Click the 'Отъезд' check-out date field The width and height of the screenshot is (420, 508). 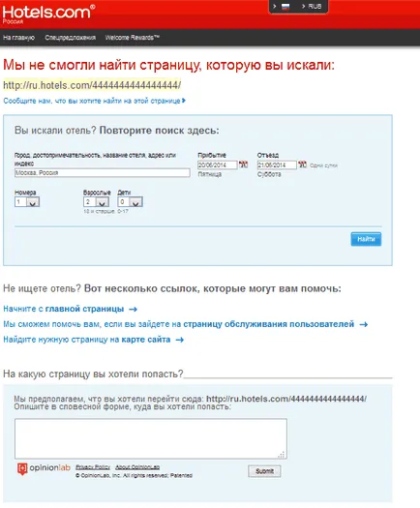pyautogui.click(x=277, y=164)
